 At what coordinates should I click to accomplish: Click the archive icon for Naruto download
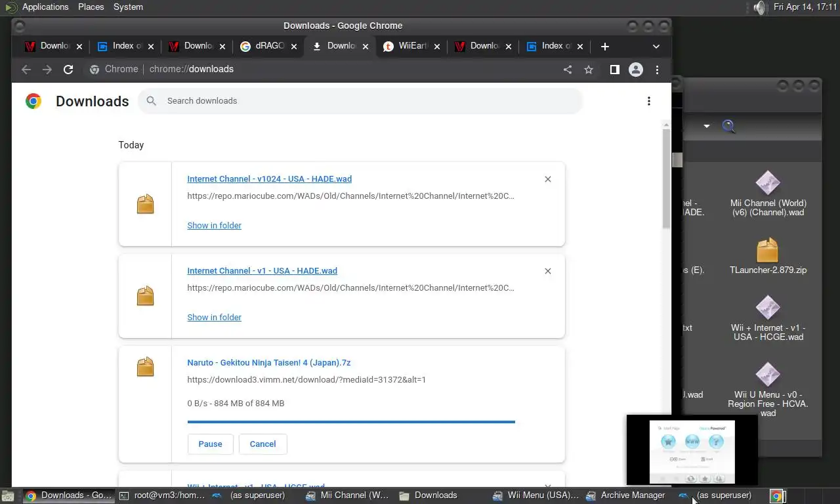tap(145, 367)
